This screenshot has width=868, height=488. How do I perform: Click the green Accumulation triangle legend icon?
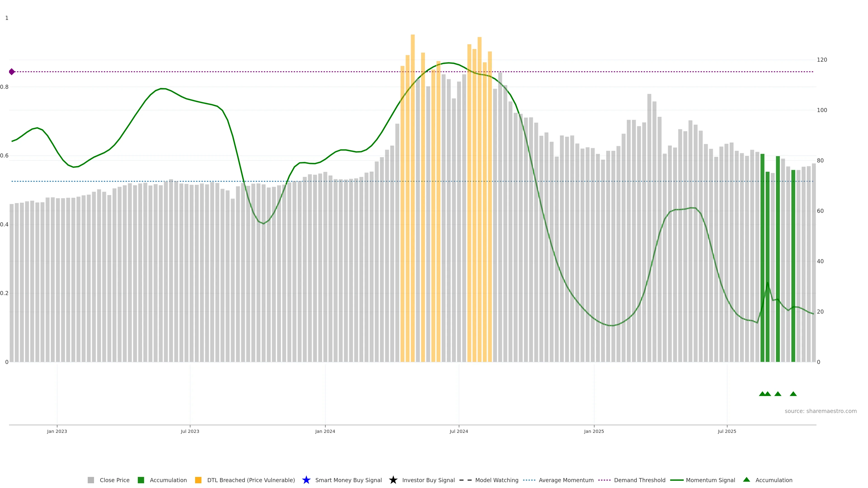pyautogui.click(x=746, y=480)
